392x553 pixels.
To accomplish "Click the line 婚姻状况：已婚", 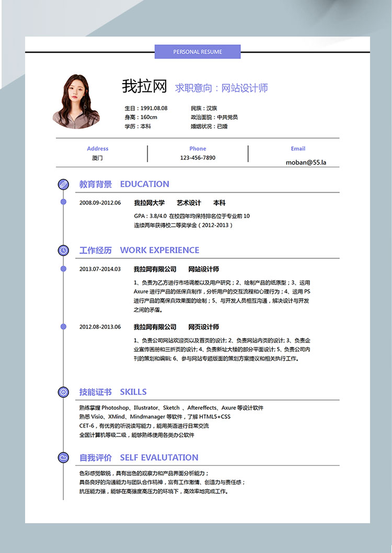I will (209, 126).
